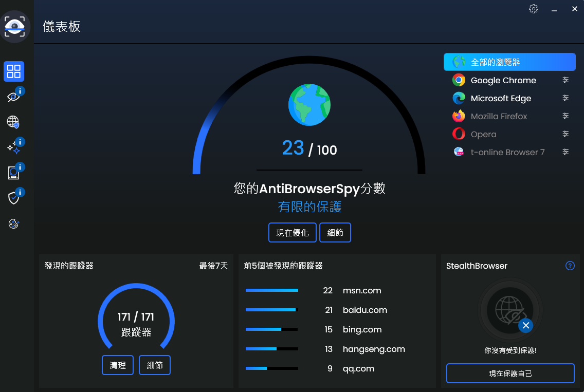The width and height of the screenshot is (584, 392).
Task: Open Google Chrome settings sliders icon
Action: (x=565, y=80)
